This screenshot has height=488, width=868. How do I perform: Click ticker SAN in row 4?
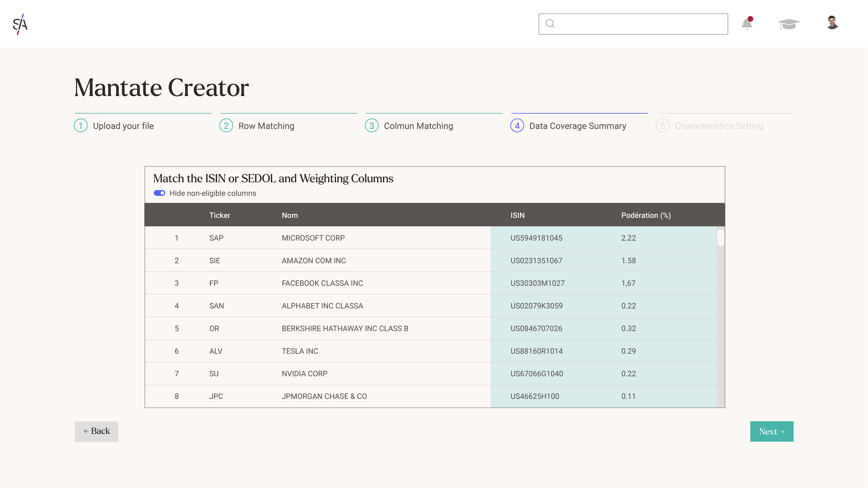[x=216, y=306]
